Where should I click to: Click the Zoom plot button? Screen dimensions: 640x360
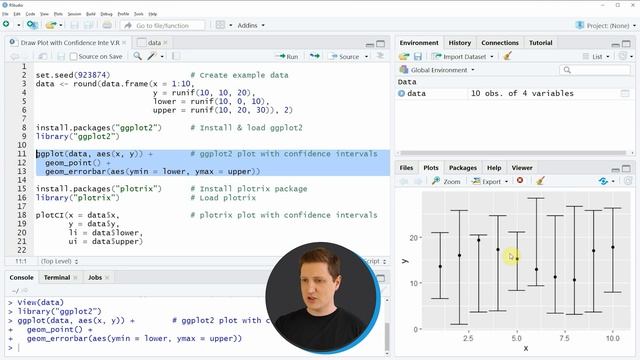tap(446, 181)
